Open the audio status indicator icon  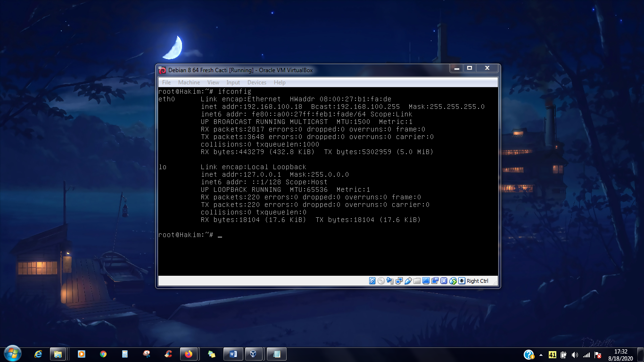click(390, 281)
